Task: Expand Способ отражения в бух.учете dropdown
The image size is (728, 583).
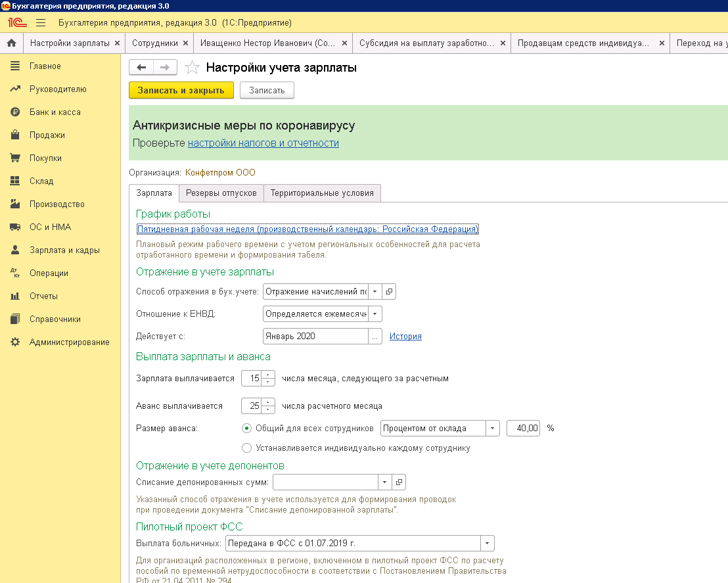Action: (x=375, y=291)
